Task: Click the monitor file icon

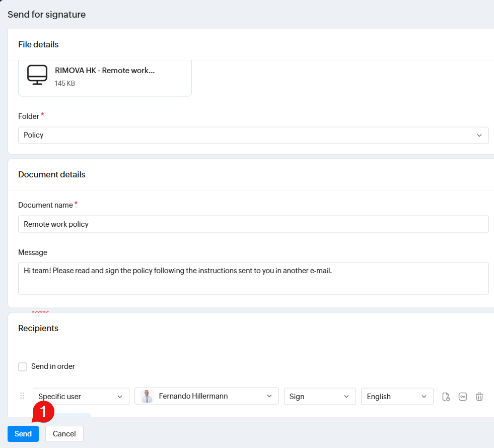Action: (x=37, y=75)
